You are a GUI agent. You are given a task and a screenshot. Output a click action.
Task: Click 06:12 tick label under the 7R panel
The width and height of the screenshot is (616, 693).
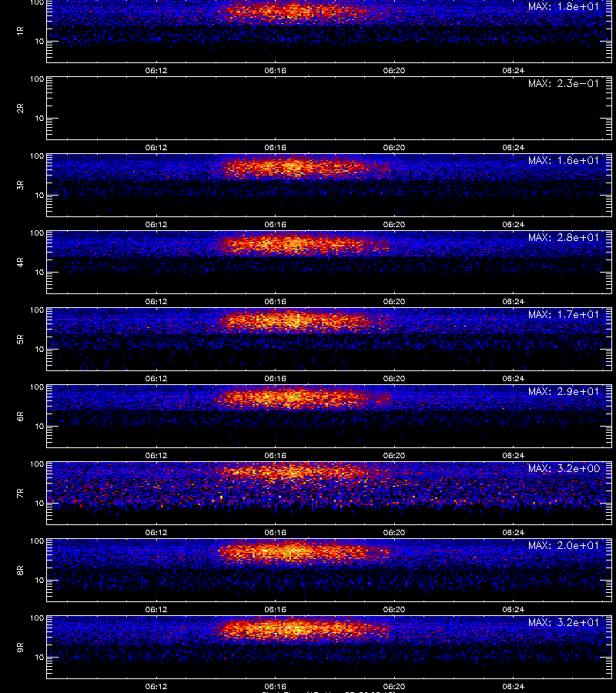(156, 532)
